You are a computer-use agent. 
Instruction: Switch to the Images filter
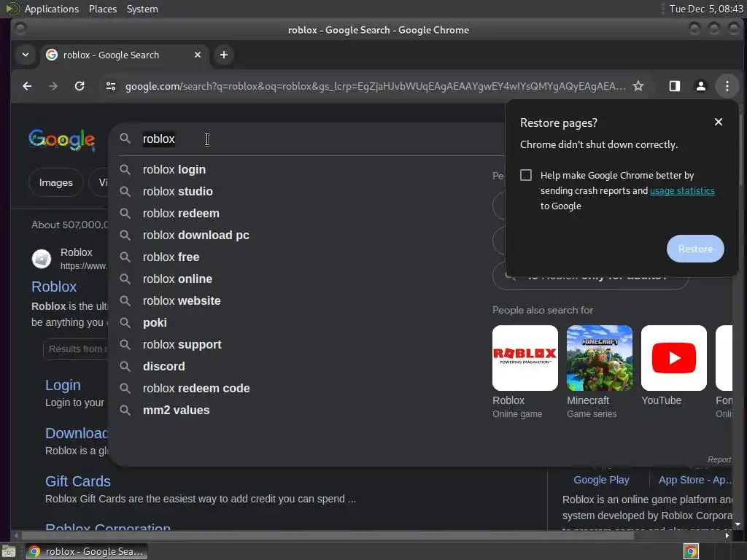[x=56, y=182]
